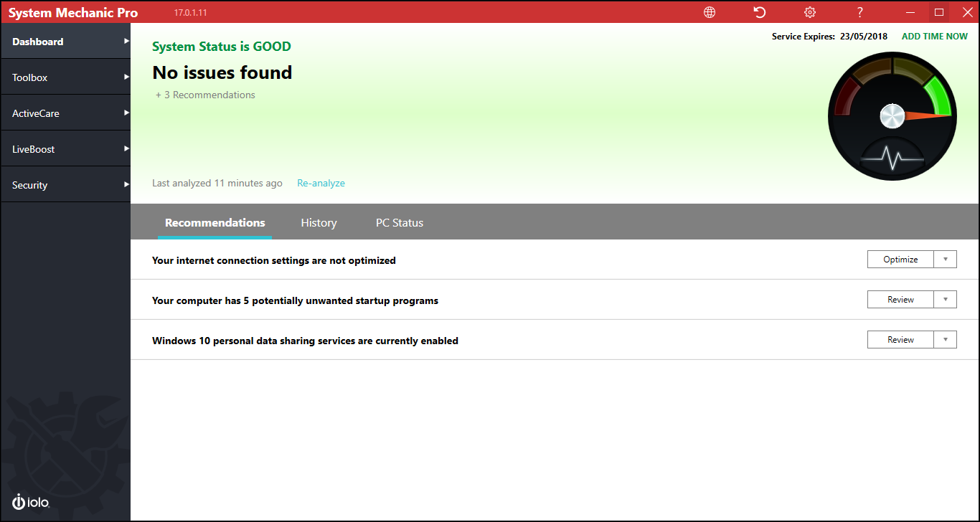Switch to the Recommendations tab

(x=215, y=223)
